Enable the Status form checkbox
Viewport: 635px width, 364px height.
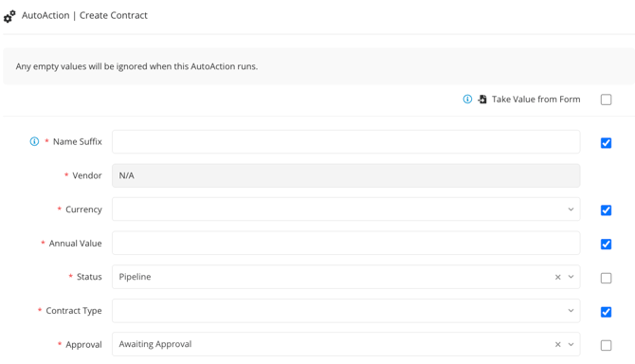tap(606, 278)
